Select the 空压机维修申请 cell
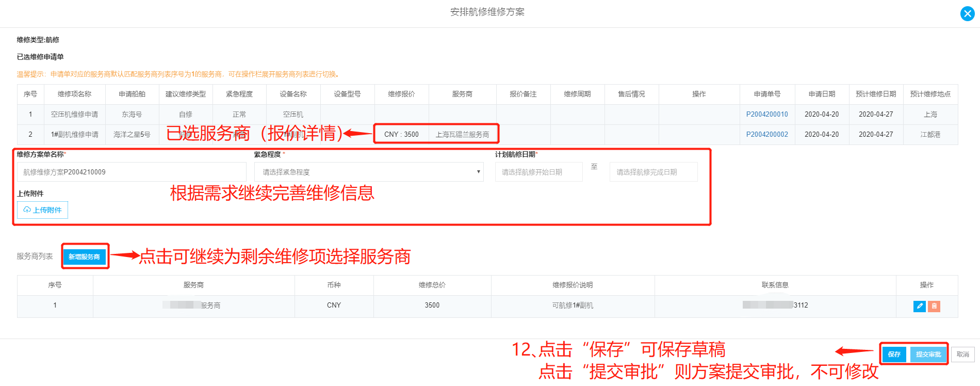 [x=75, y=115]
